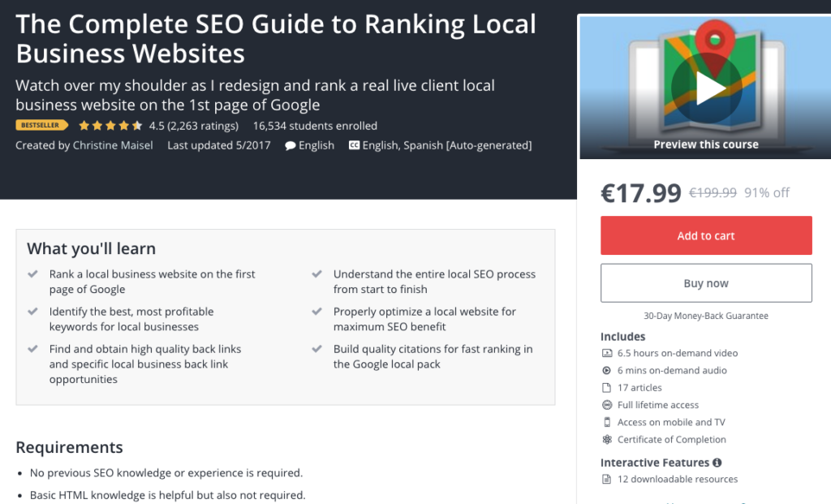Click the speech bubble language icon
Image resolution: width=831 pixels, height=504 pixels.
point(290,146)
